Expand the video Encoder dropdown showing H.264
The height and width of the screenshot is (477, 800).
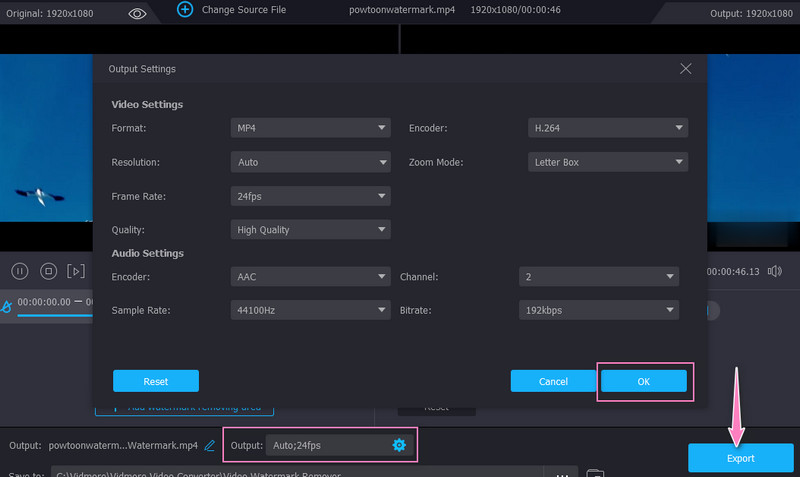coord(607,128)
